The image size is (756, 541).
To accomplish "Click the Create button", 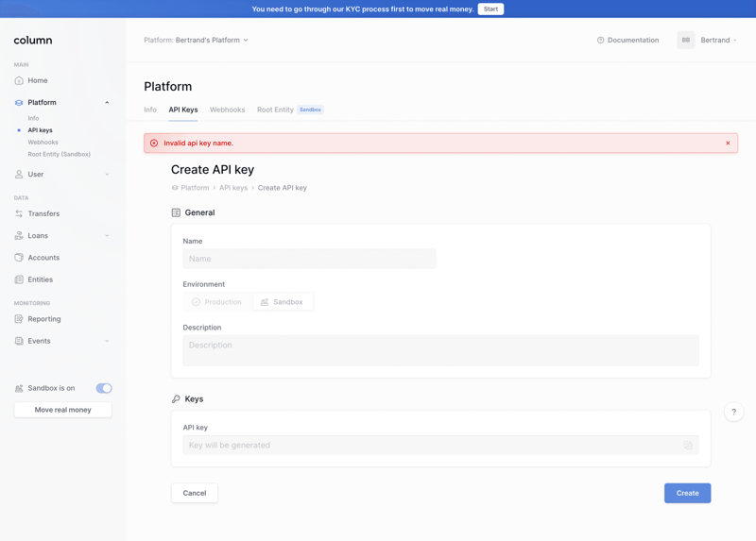I will pos(688,493).
